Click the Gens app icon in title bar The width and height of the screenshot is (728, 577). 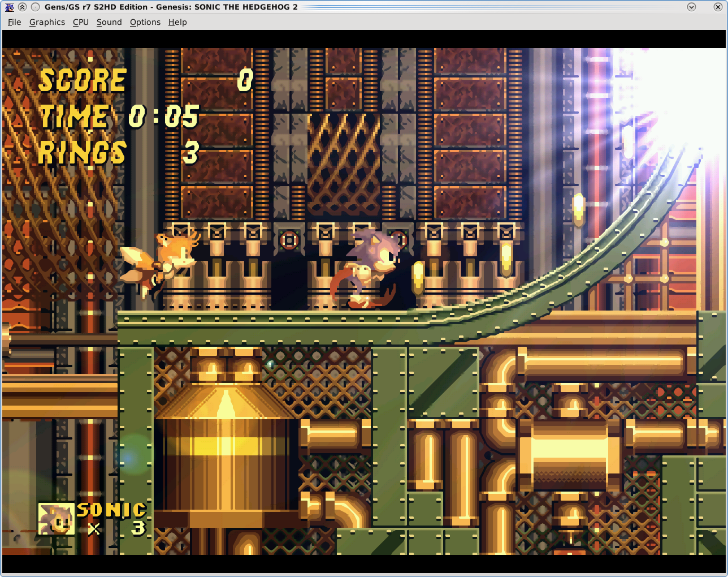9,7
